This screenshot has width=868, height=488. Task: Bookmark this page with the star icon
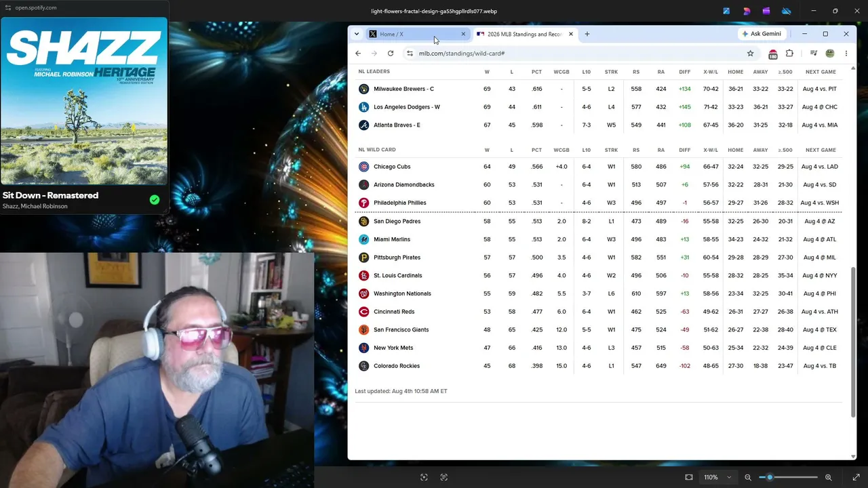(x=750, y=54)
